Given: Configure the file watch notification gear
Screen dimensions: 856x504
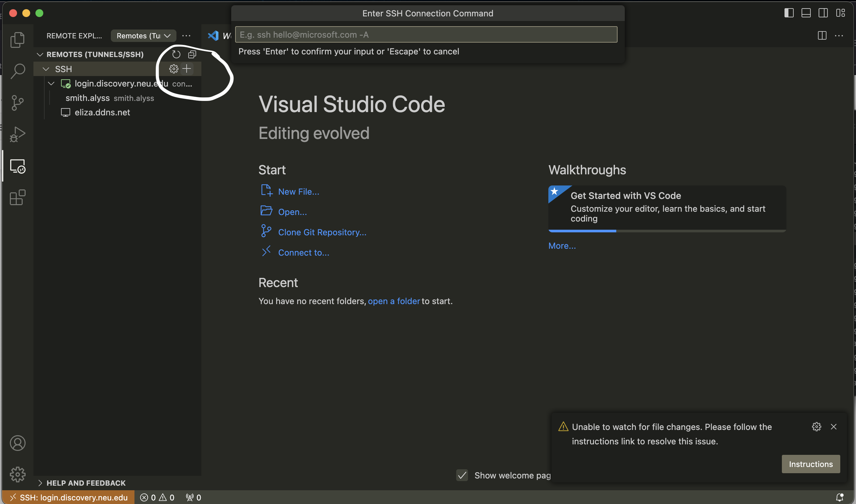Looking at the screenshot, I should 817,427.
